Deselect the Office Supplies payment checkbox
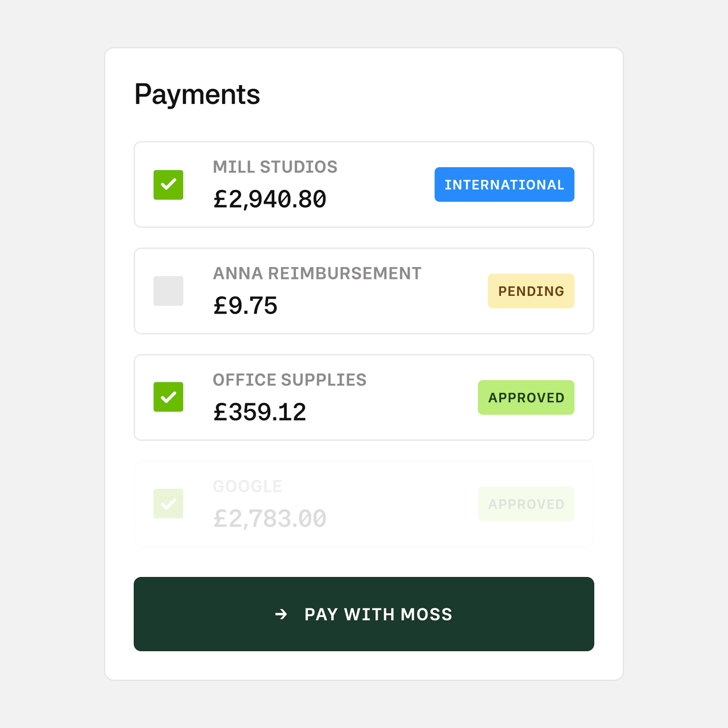Viewport: 728px width, 728px height. pyautogui.click(x=168, y=397)
